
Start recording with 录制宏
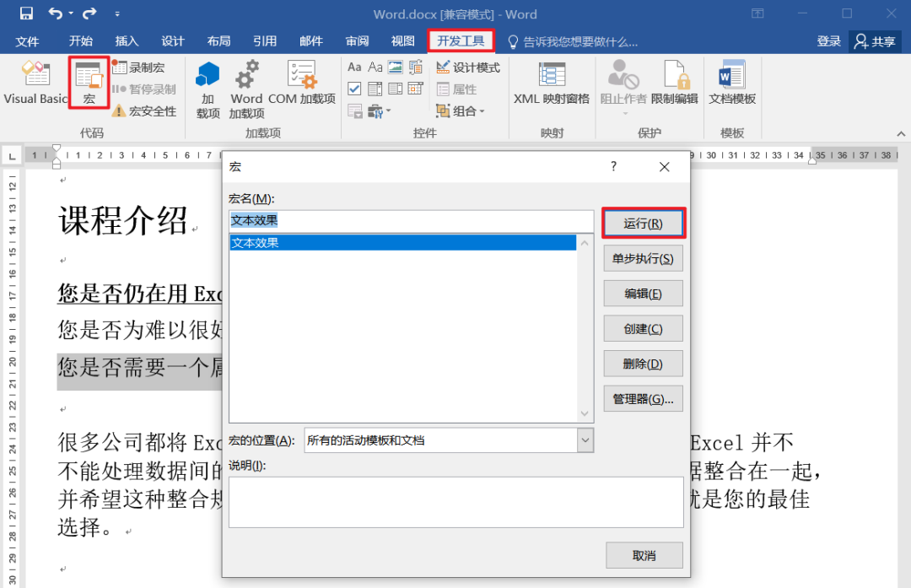139,67
